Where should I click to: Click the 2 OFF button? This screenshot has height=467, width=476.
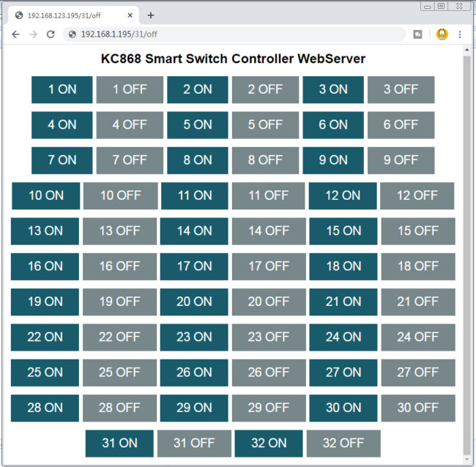[x=265, y=90]
